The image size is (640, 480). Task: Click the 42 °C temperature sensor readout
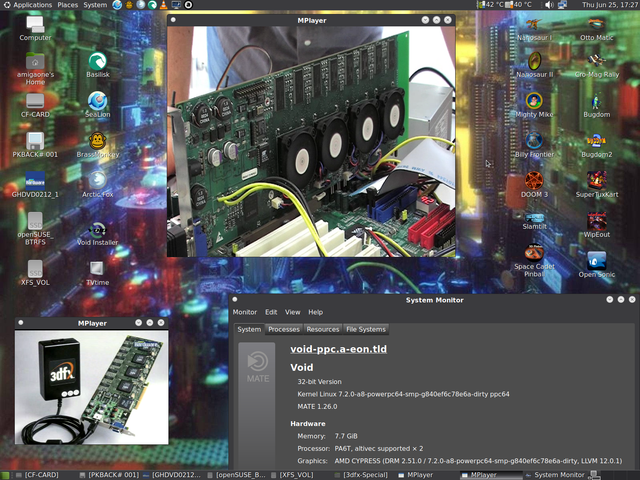490,5
